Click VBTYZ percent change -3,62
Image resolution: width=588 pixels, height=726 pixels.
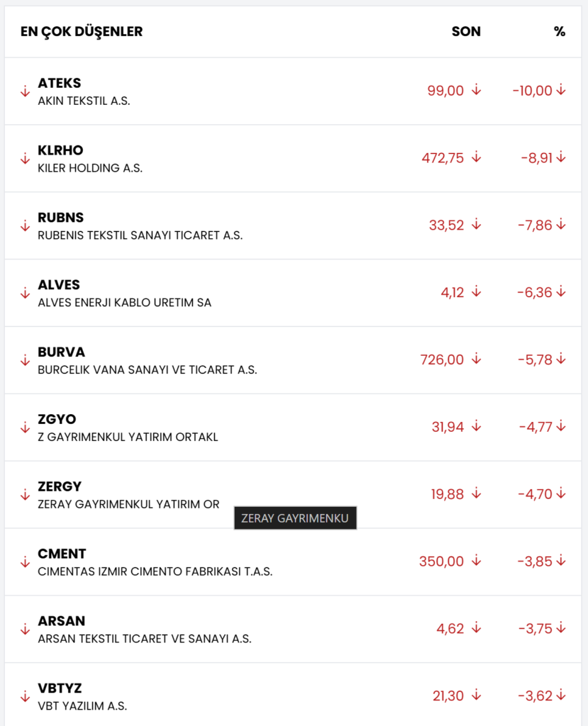click(536, 696)
